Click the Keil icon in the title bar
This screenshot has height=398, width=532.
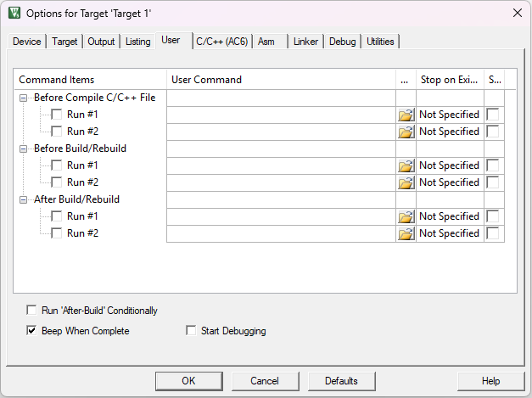[14, 14]
